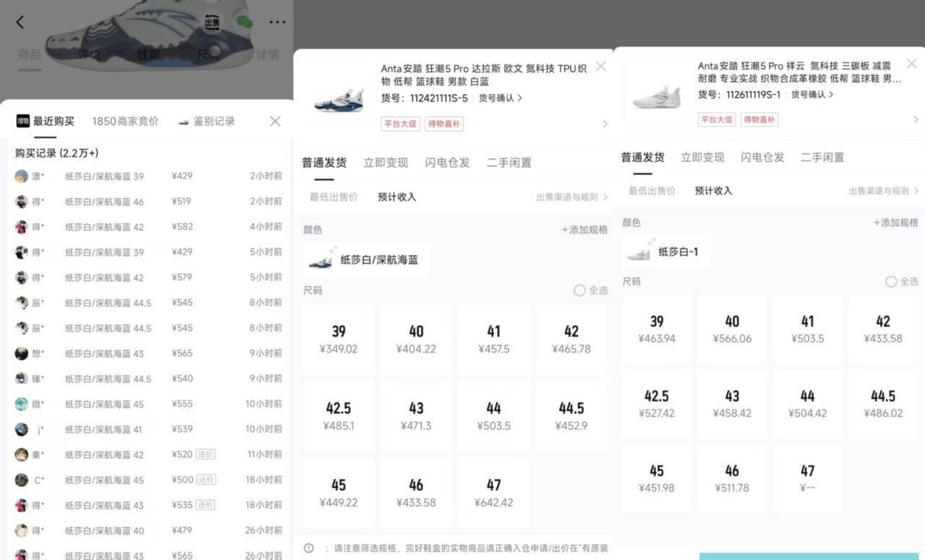The height and width of the screenshot is (560, 925).
Task: Select 最低出售价 option in middle panel
Action: [x=334, y=197]
